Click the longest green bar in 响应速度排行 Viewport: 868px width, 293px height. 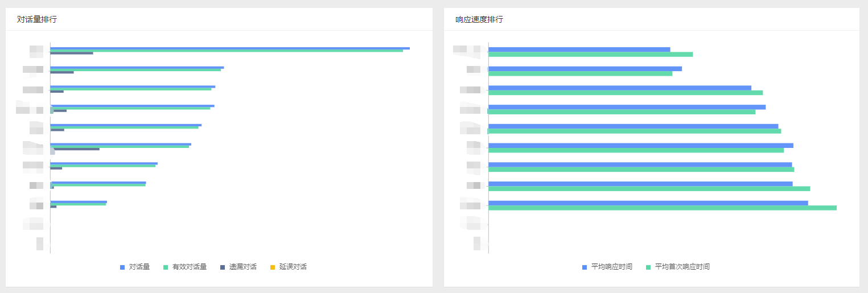(663, 208)
